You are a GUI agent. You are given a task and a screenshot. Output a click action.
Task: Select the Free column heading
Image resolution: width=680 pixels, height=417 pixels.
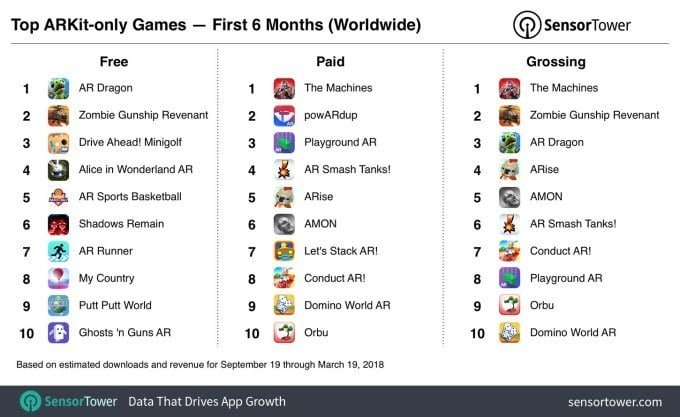pos(114,62)
